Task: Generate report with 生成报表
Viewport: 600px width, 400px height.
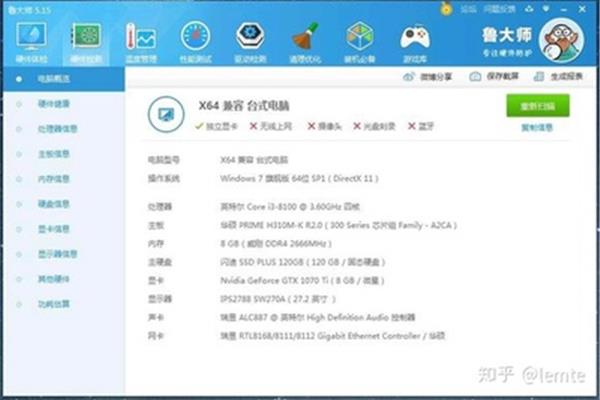Action: click(558, 77)
